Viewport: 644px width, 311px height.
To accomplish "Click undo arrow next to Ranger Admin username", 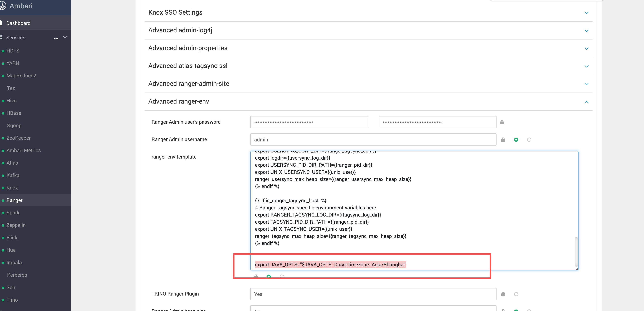I will [529, 140].
